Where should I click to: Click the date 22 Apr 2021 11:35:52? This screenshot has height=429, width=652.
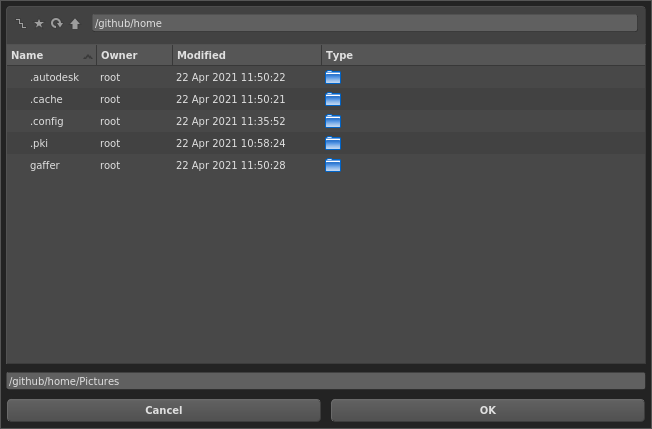point(231,121)
